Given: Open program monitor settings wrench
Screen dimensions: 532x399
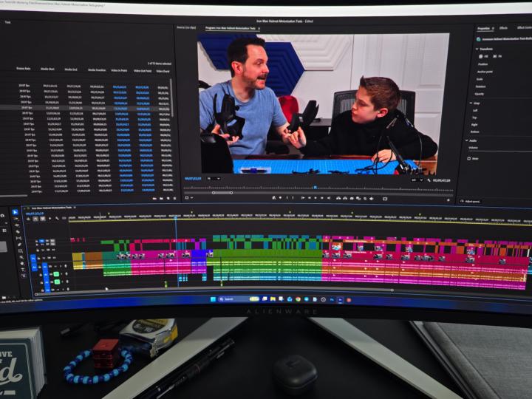Looking at the screenshot, I should (x=429, y=180).
